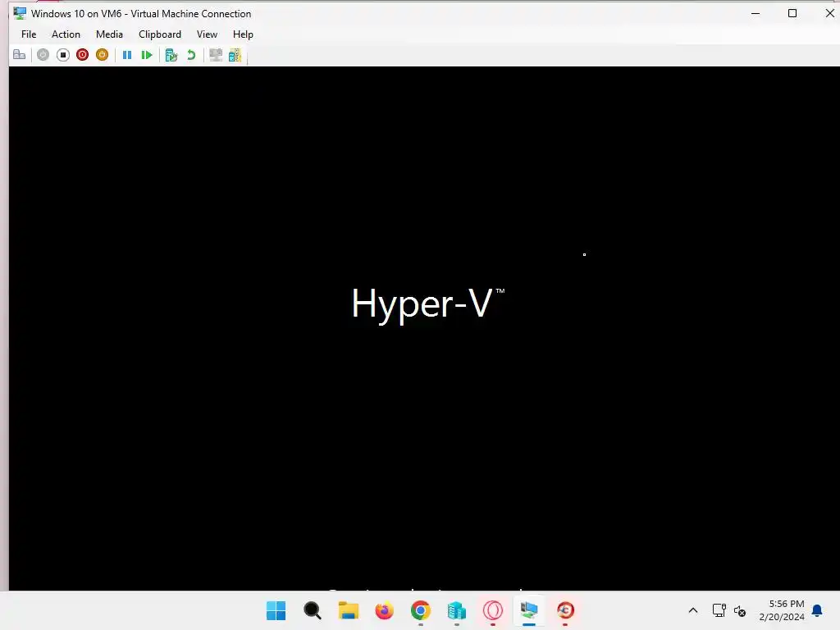This screenshot has height=630, width=840.
Task: Open the Action menu
Action: [x=66, y=34]
